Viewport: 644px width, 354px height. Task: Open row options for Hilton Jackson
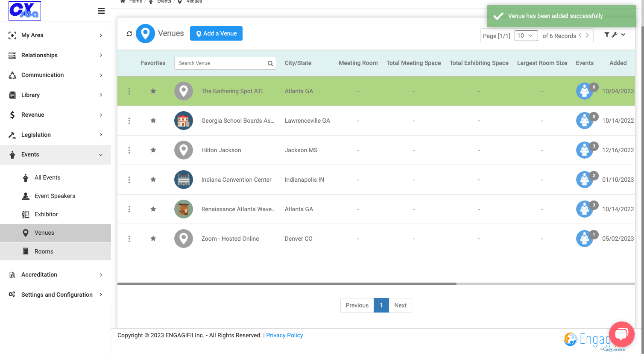coord(129,150)
